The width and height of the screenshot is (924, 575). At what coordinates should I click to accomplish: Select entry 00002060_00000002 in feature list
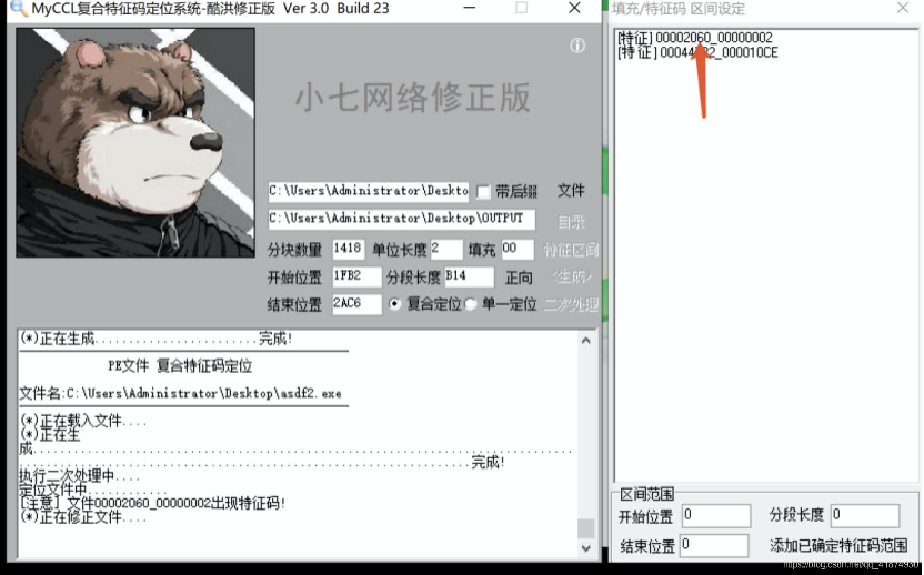(695, 38)
